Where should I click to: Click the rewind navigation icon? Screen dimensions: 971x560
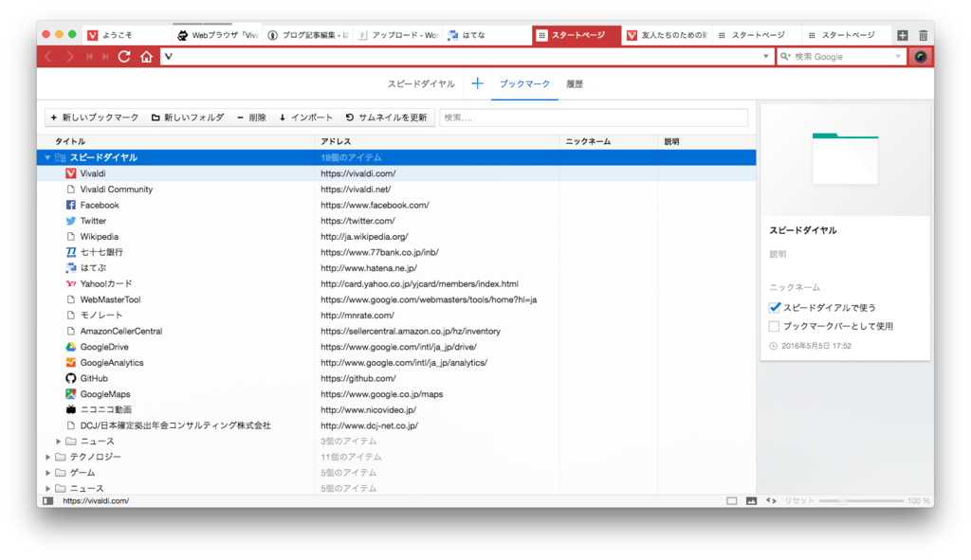click(89, 57)
